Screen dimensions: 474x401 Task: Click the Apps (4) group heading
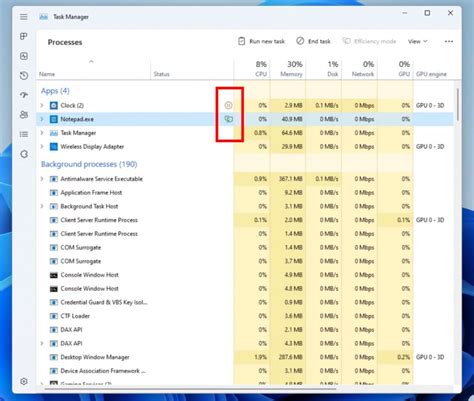click(55, 91)
